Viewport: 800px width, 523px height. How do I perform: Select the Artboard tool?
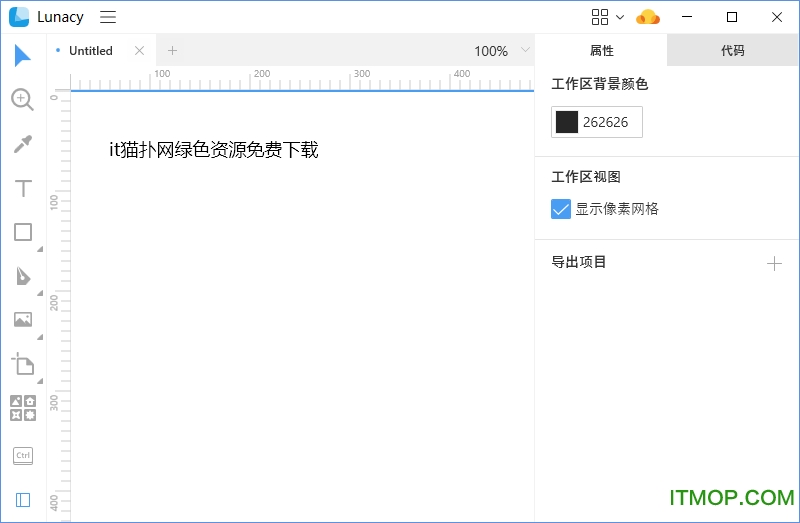click(x=23, y=364)
